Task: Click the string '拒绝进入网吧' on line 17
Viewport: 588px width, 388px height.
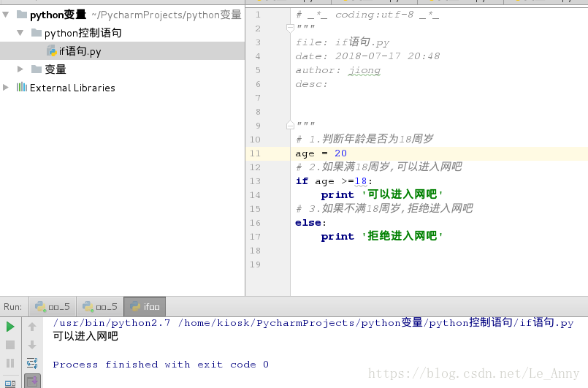Action: click(x=402, y=236)
